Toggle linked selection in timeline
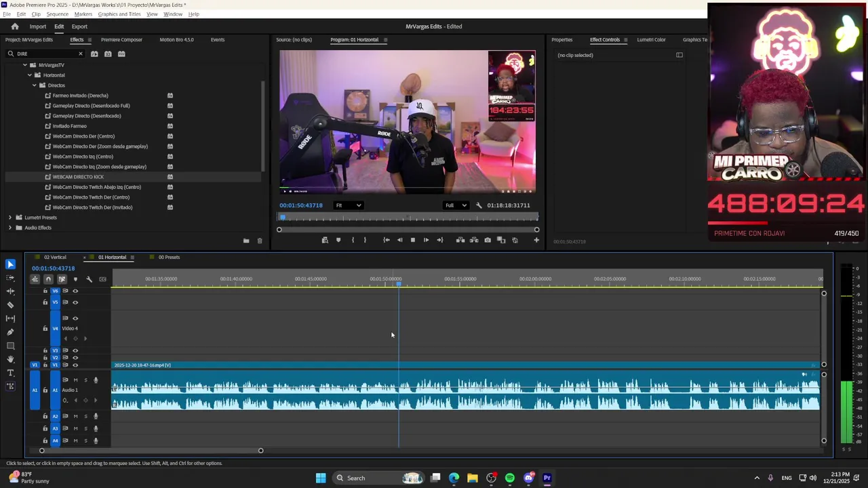The height and width of the screenshot is (488, 868). pos(62,279)
